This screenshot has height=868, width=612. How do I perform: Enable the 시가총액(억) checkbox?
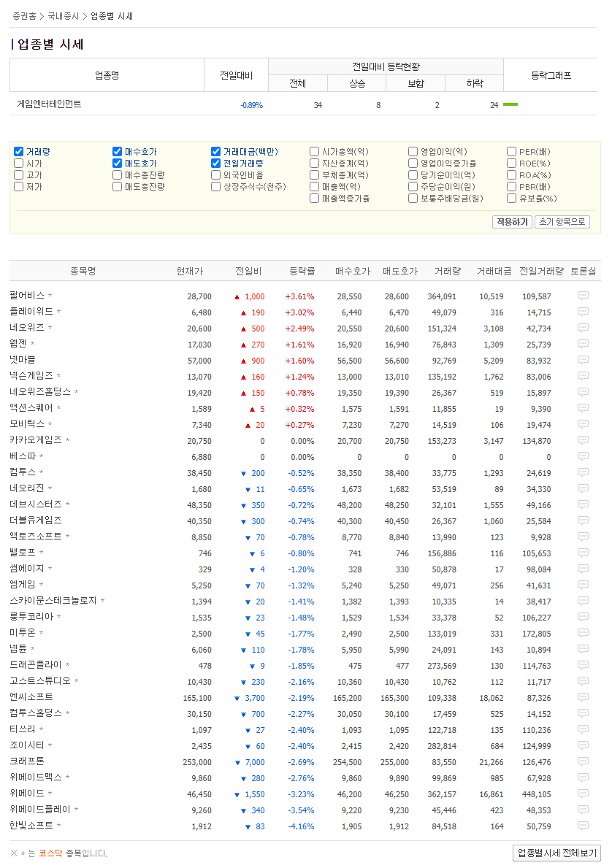(x=315, y=152)
